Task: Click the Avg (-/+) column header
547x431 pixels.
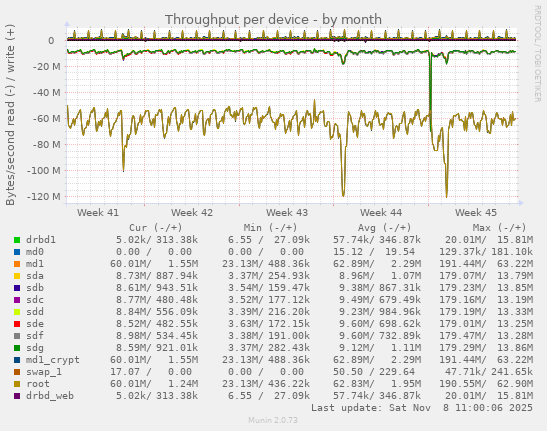Action: (384, 228)
